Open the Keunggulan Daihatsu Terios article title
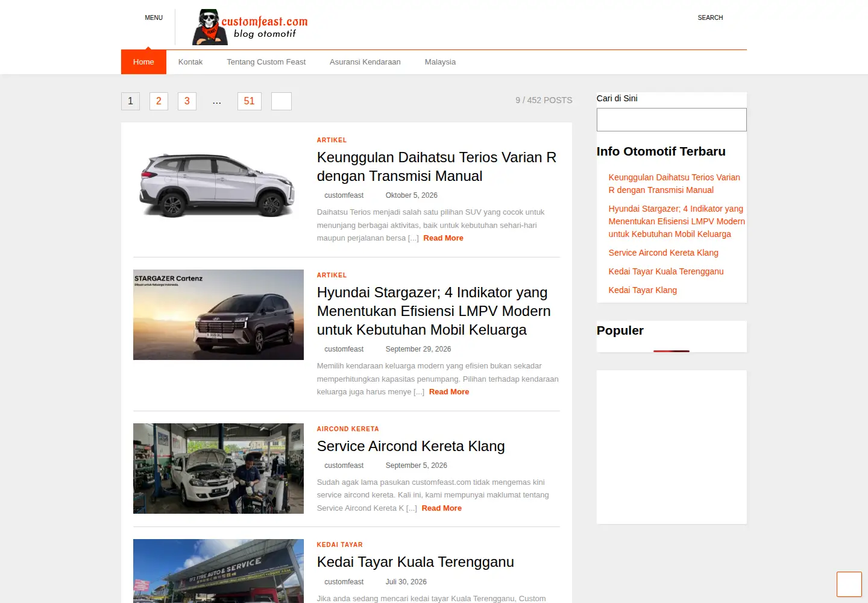 [437, 167]
